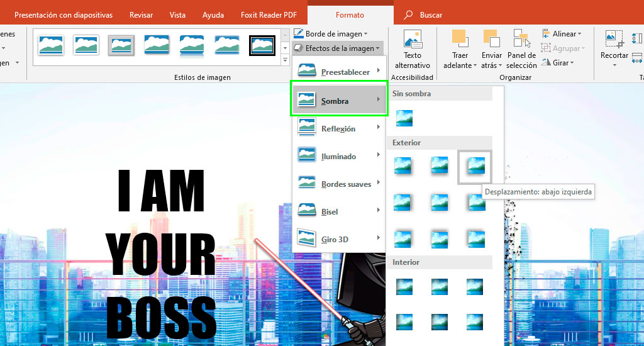The height and width of the screenshot is (346, 644).
Task: Apply first shadow in second Interior row
Action: (404, 322)
